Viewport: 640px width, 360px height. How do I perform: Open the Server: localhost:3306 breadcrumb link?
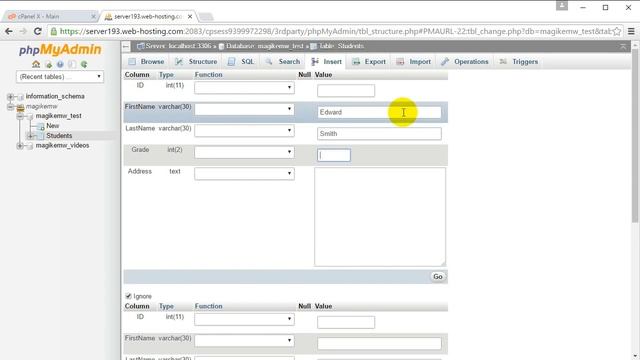coord(178,46)
